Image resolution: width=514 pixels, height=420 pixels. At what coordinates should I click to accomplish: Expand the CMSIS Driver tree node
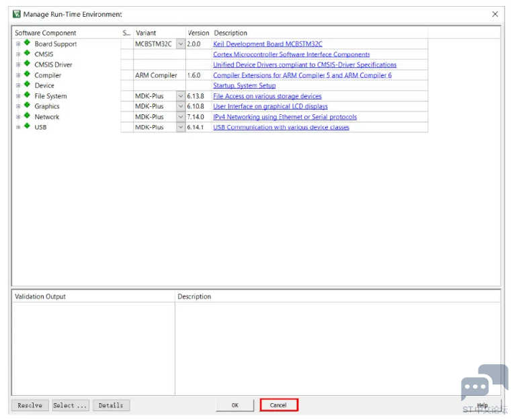click(x=18, y=65)
